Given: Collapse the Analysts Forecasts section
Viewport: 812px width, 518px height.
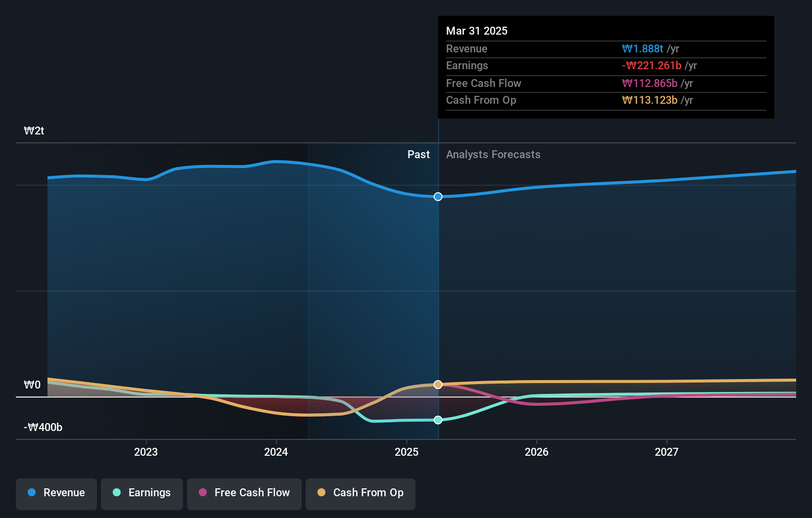Looking at the screenshot, I should [493, 155].
